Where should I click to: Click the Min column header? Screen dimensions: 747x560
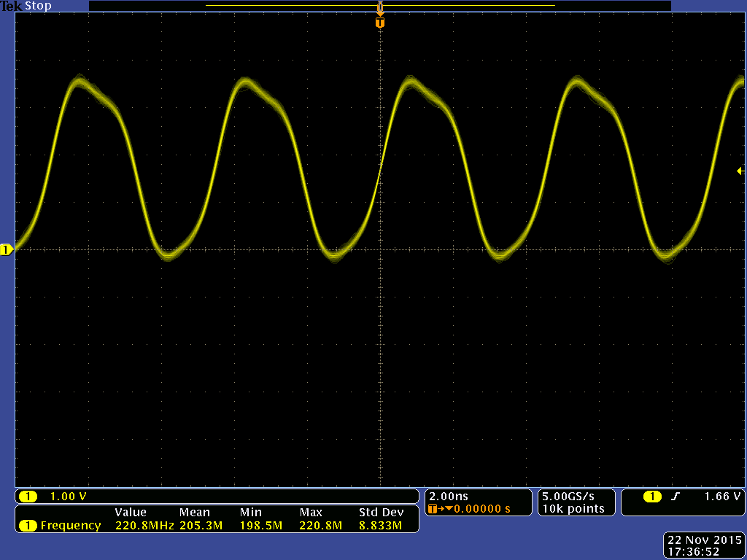pos(251,513)
